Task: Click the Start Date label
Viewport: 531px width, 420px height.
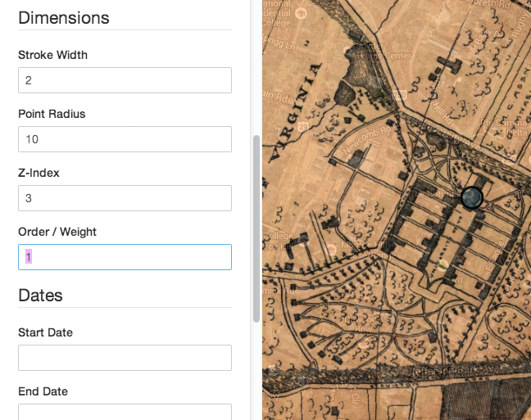Action: 45,332
